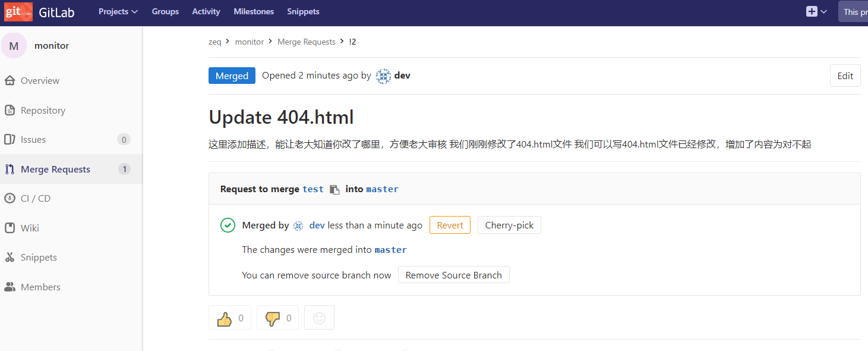The width and height of the screenshot is (868, 351).
Task: Toggle the thumbs up reaction
Action: click(229, 317)
